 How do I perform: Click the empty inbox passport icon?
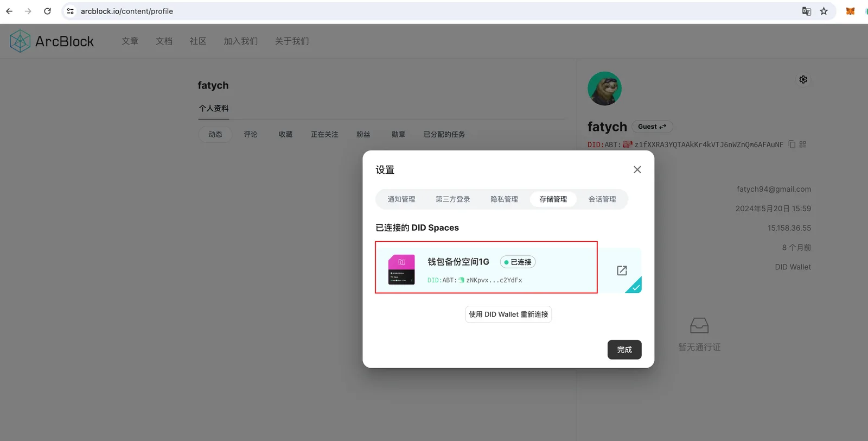click(699, 326)
